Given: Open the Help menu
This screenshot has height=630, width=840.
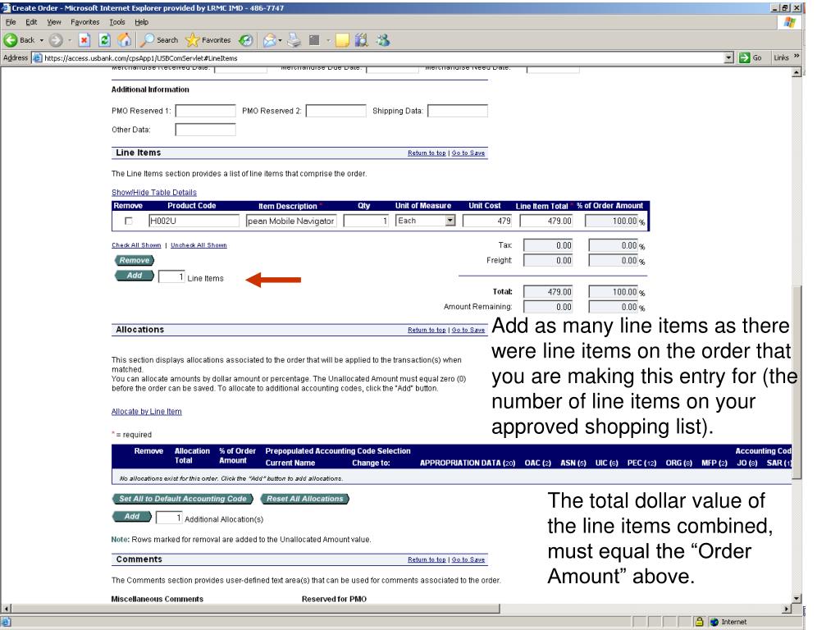Looking at the screenshot, I should coord(141,22).
